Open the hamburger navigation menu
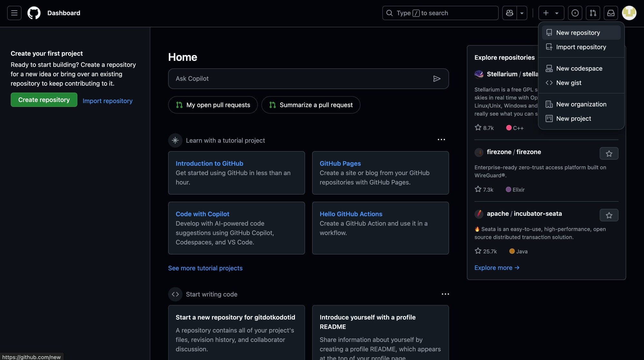Image resolution: width=644 pixels, height=360 pixels. pyautogui.click(x=14, y=13)
